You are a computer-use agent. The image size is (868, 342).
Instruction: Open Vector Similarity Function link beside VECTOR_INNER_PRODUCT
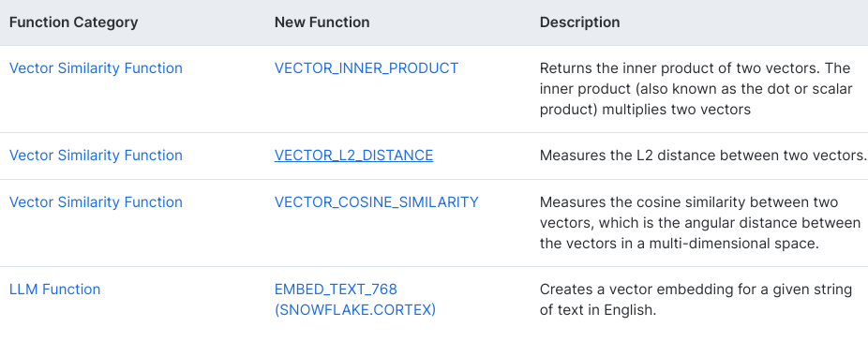(x=96, y=68)
